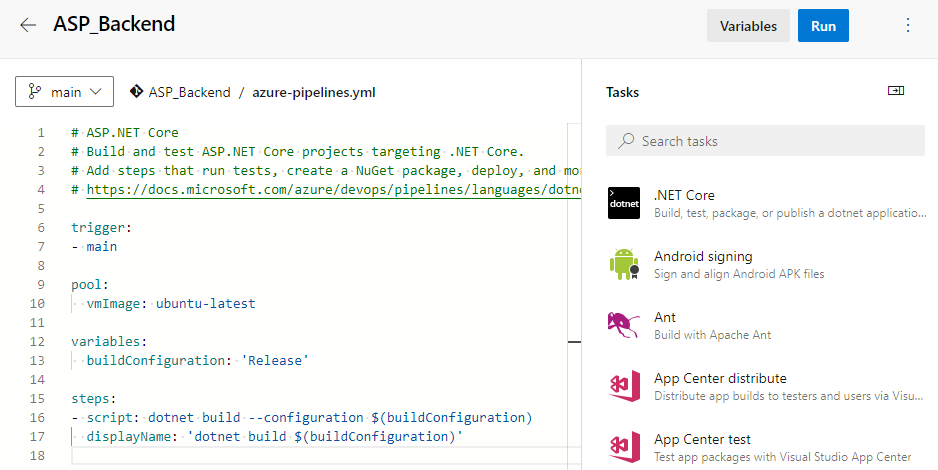This screenshot has width=938, height=470.
Task: Place cursor on empty line 18
Action: click(x=326, y=456)
